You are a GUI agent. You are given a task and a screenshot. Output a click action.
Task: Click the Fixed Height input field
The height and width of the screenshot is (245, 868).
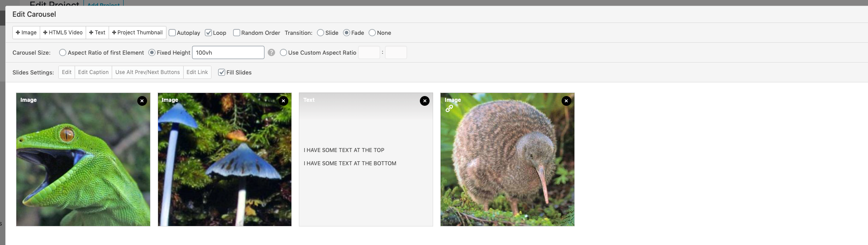pyautogui.click(x=228, y=52)
